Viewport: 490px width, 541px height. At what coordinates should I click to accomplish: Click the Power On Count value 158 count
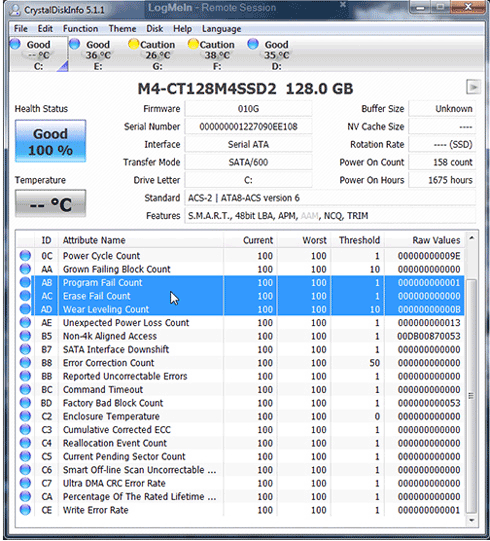(442, 162)
